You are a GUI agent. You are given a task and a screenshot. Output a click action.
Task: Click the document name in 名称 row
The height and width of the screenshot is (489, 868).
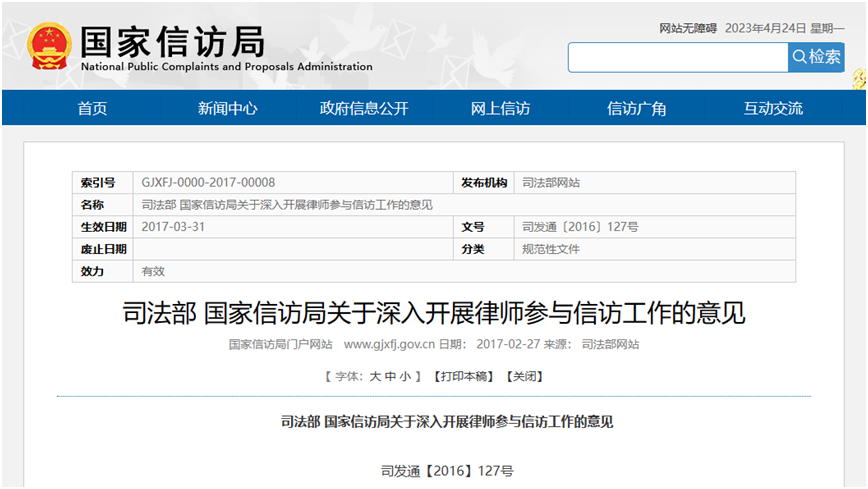[x=287, y=205]
